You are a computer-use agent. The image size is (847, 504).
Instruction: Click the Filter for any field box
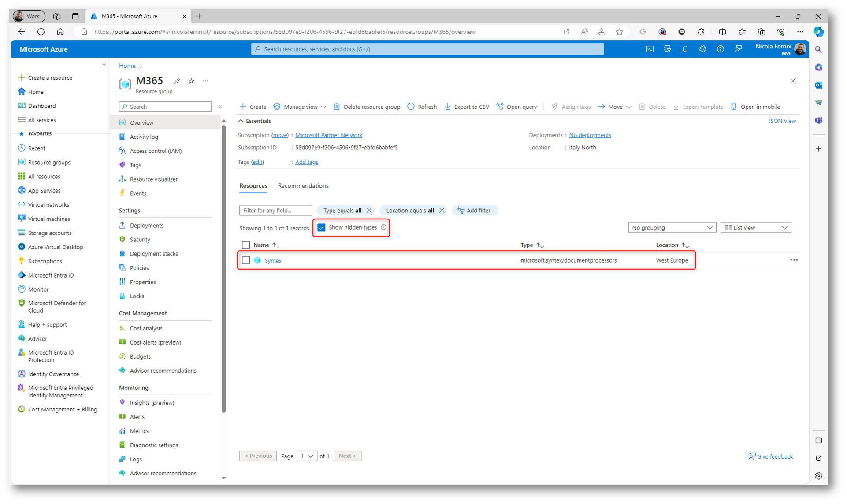[x=275, y=211]
